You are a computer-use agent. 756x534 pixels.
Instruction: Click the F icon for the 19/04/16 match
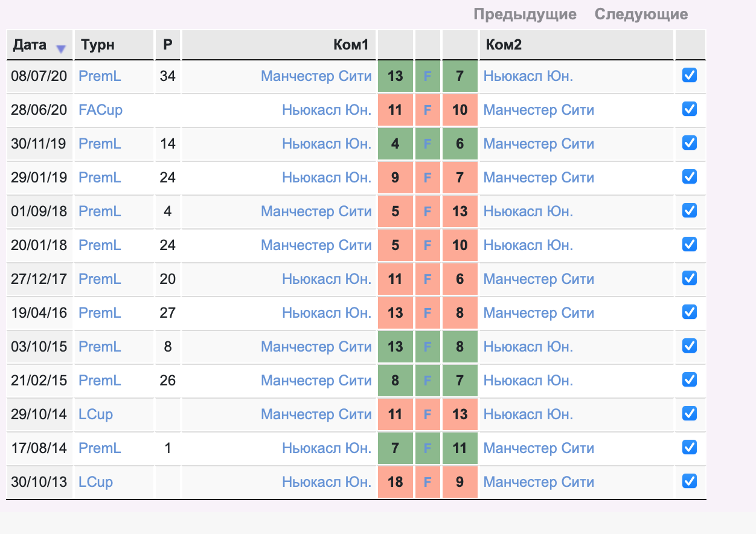point(428,313)
